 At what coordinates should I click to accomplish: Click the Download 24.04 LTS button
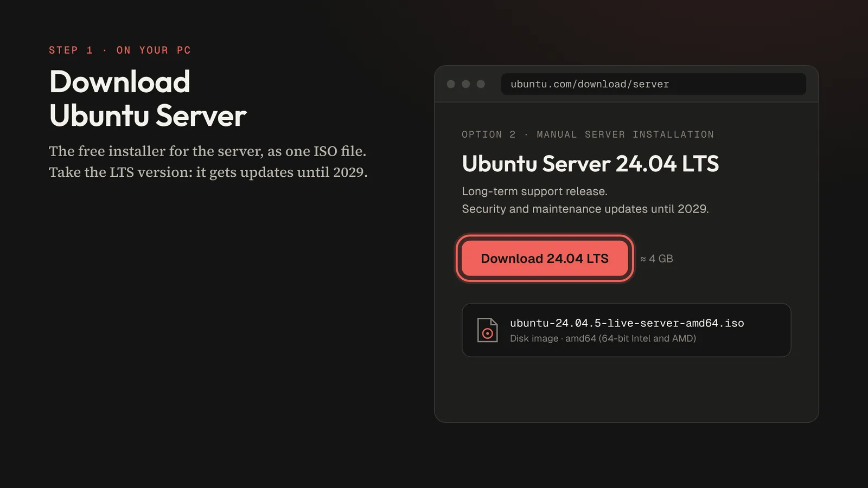545,259
